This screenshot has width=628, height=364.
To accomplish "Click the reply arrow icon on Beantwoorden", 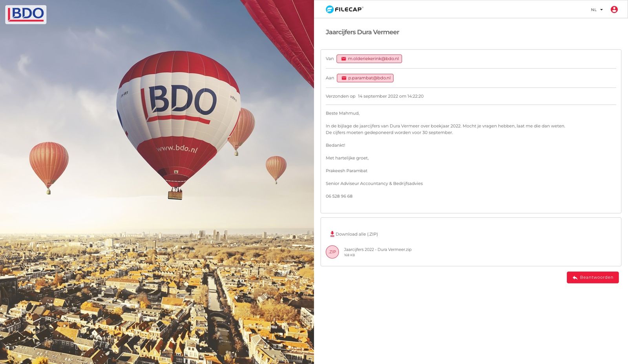I will coord(575,277).
